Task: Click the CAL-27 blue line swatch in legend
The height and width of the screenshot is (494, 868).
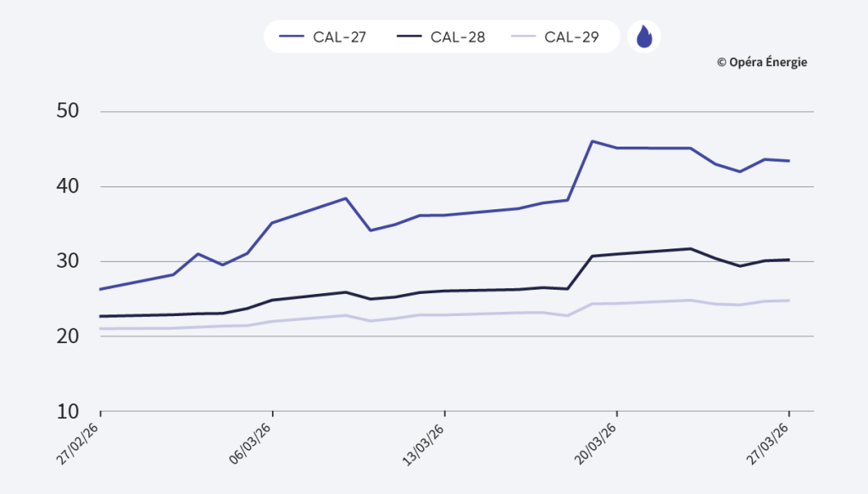Action: pyautogui.click(x=291, y=37)
